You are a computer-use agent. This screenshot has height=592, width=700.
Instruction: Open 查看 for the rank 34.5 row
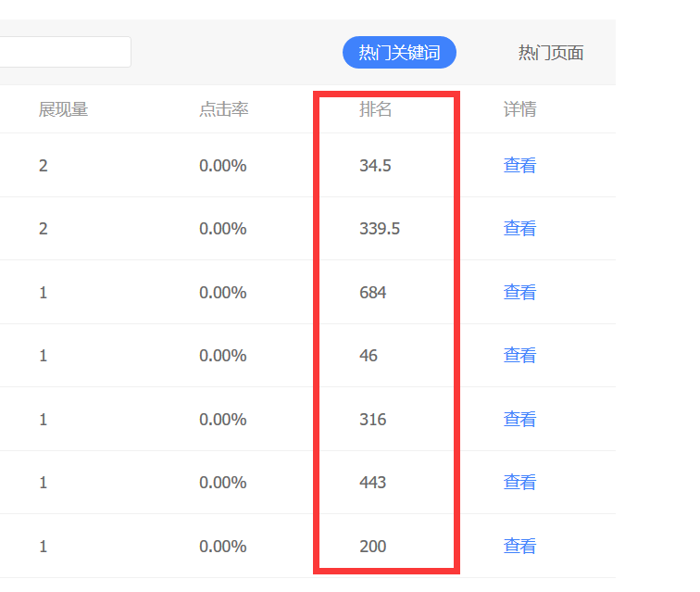pyautogui.click(x=519, y=165)
